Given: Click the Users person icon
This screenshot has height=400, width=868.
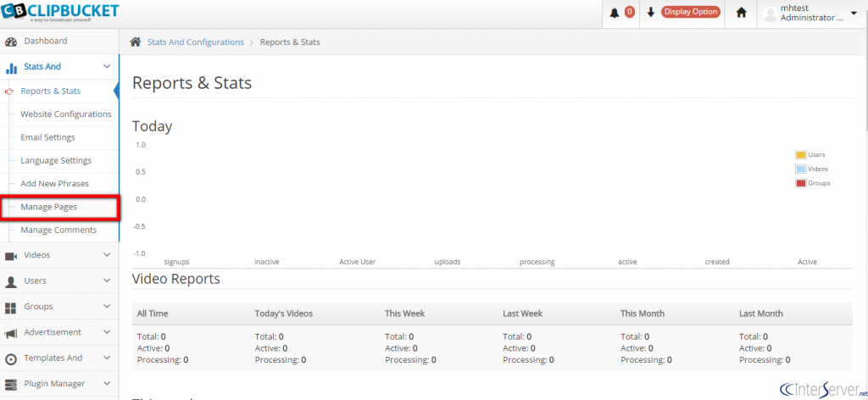Looking at the screenshot, I should pyautogui.click(x=10, y=281).
